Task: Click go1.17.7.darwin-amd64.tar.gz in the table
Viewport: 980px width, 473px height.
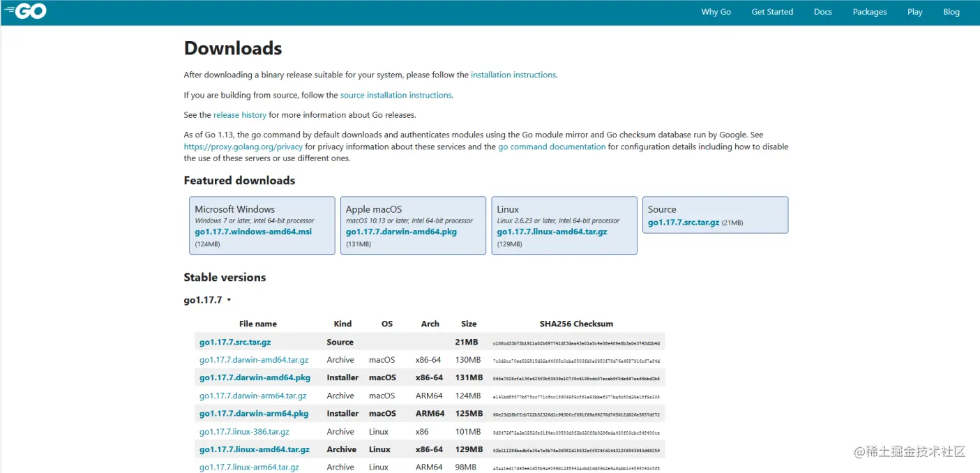Action: point(254,360)
